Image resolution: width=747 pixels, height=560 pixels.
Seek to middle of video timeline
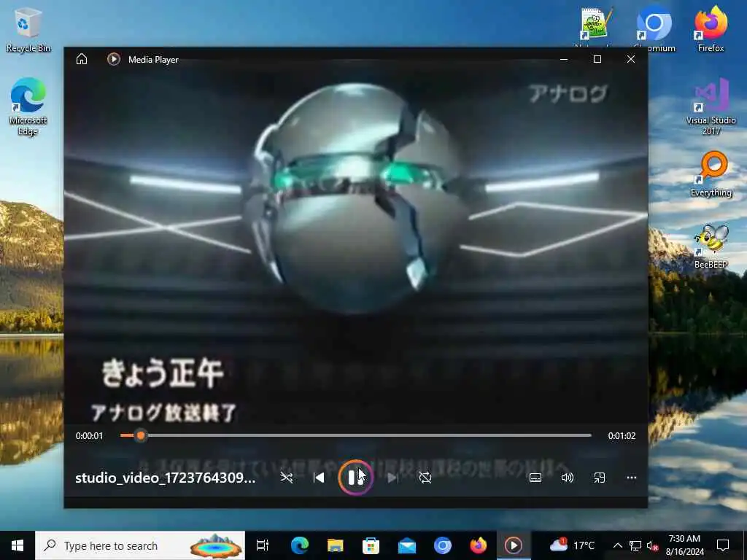(356, 435)
